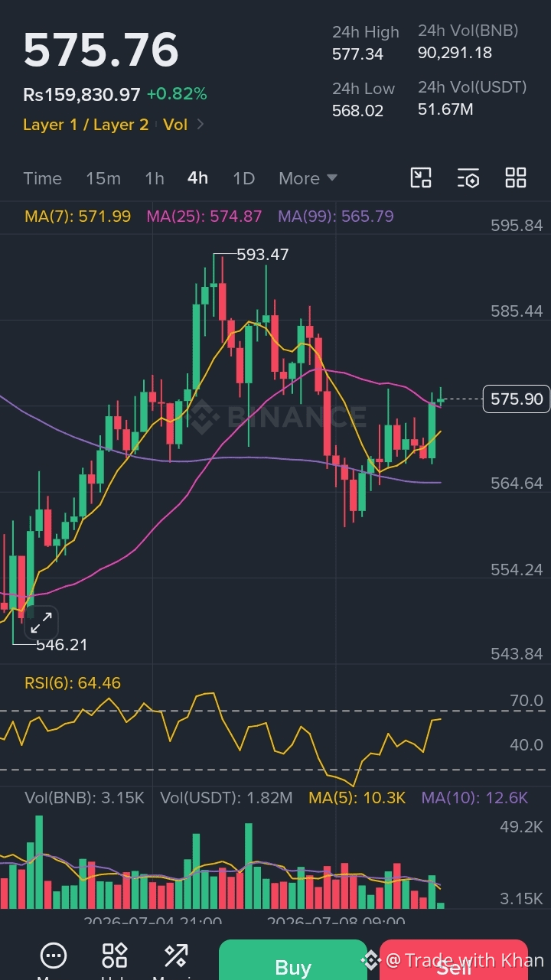This screenshot has width=551, height=980.
Task: Tap the MA(25): 574.87 indicator label
Action: 204,217
